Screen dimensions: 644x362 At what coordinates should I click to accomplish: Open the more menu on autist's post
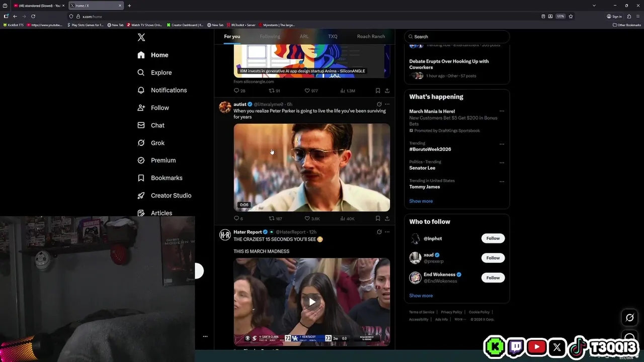point(387,104)
